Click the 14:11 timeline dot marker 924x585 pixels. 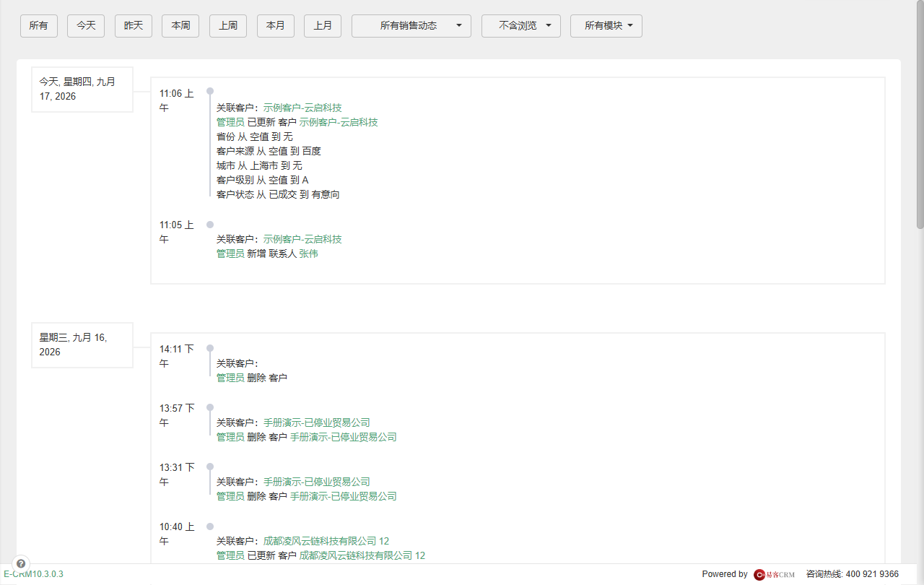210,348
